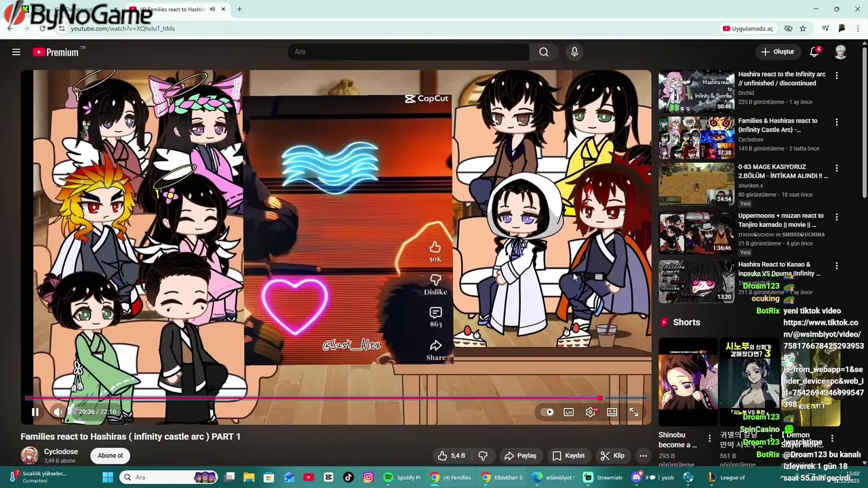This screenshot has height=488, width=868.
Task: Switch to Streamlabs taskbar window
Action: pyautogui.click(x=603, y=477)
